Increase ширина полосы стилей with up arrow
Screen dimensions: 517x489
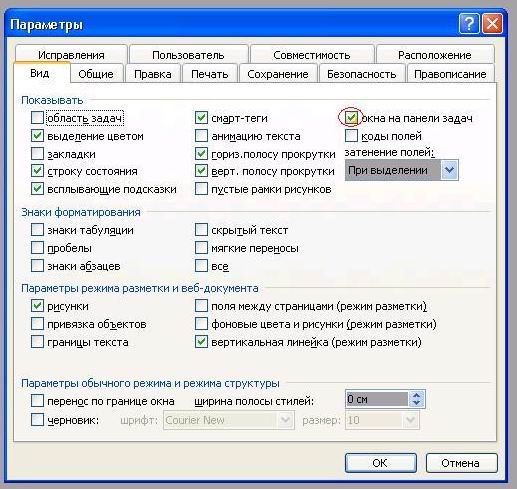pos(417,395)
